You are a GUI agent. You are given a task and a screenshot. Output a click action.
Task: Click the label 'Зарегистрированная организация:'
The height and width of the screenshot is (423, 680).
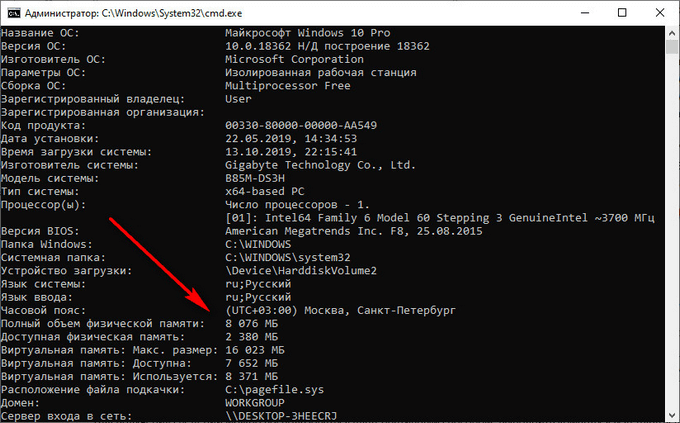click(103, 112)
